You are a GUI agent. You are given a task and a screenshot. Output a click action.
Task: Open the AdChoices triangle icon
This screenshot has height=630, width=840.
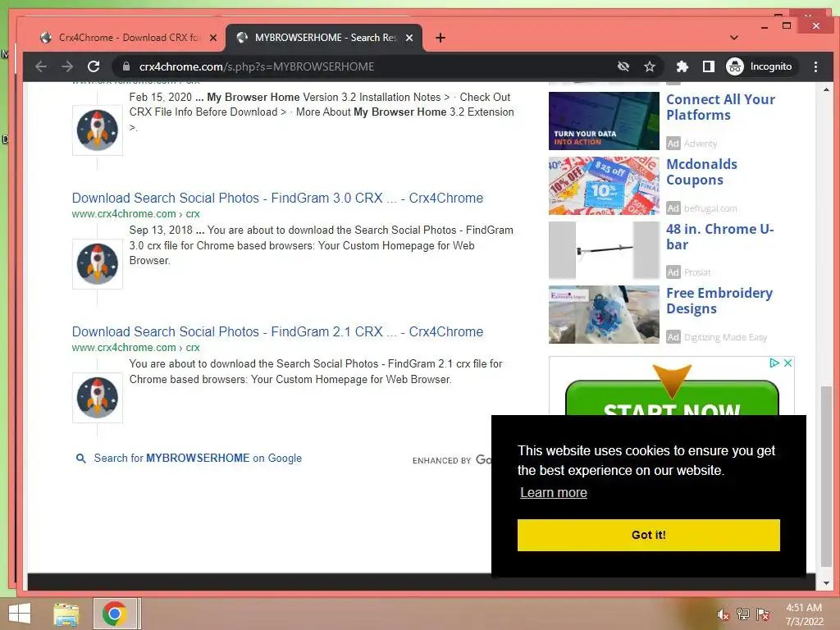[774, 363]
